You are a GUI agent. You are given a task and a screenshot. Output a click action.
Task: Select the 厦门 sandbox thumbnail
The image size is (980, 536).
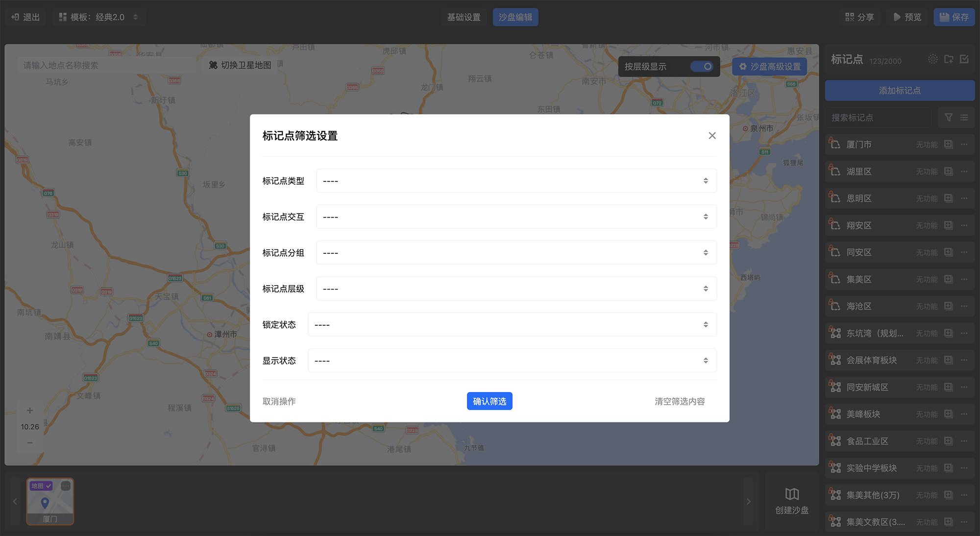[x=50, y=501]
